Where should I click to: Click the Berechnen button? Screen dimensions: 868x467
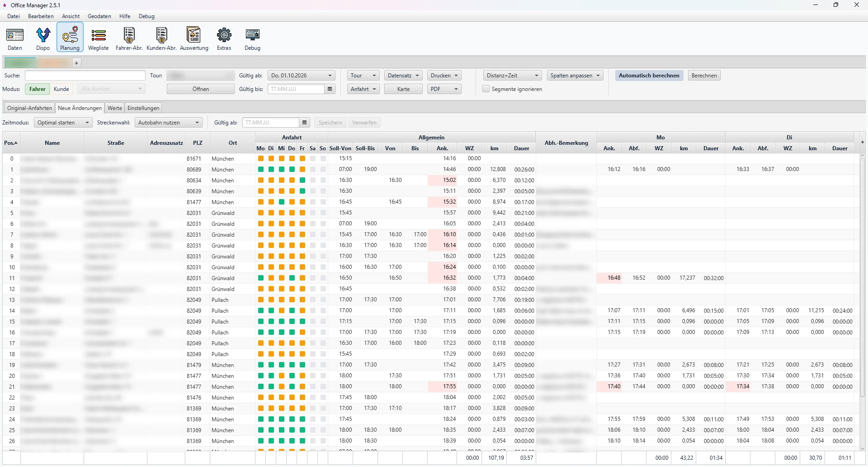[x=704, y=76]
